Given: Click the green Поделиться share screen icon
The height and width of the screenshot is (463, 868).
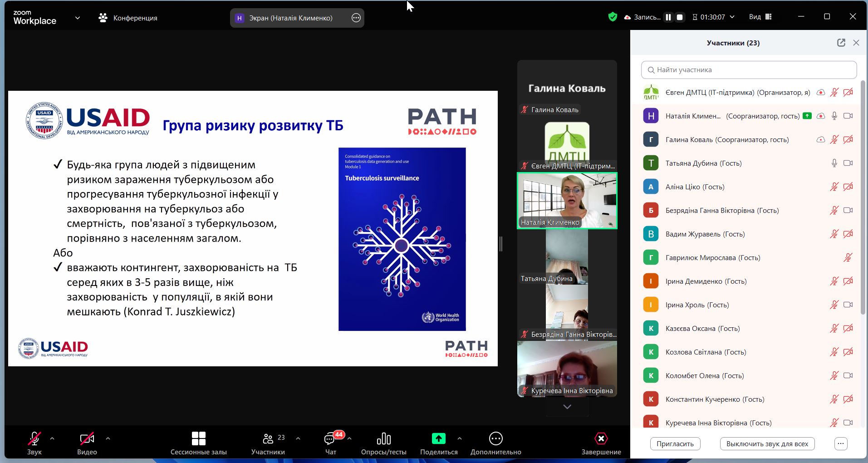Looking at the screenshot, I should click(x=438, y=438).
